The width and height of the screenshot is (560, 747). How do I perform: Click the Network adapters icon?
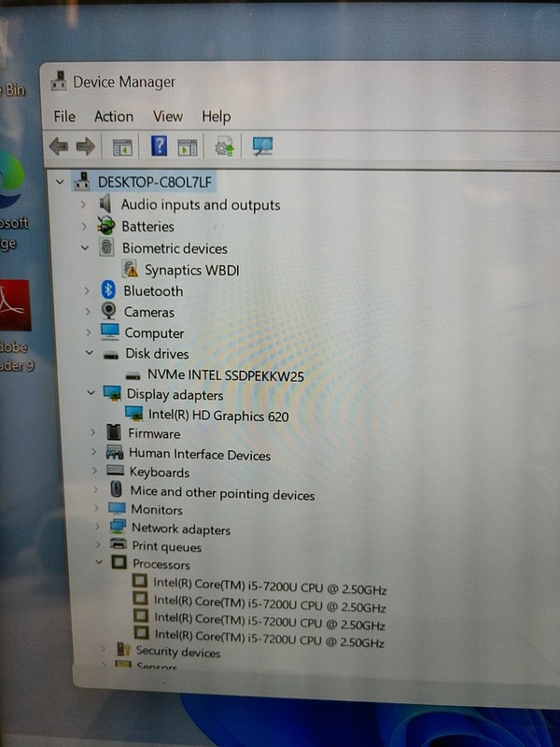tap(118, 527)
